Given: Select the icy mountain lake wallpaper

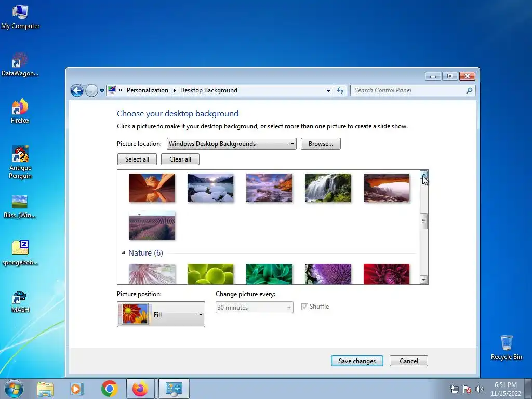Looking at the screenshot, I should pos(210,188).
